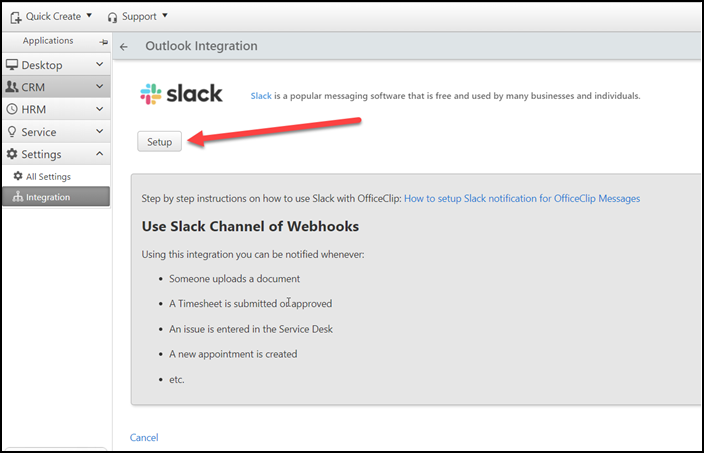Click the Service lightbulb icon
Viewport: 704px width, 453px height.
12,132
